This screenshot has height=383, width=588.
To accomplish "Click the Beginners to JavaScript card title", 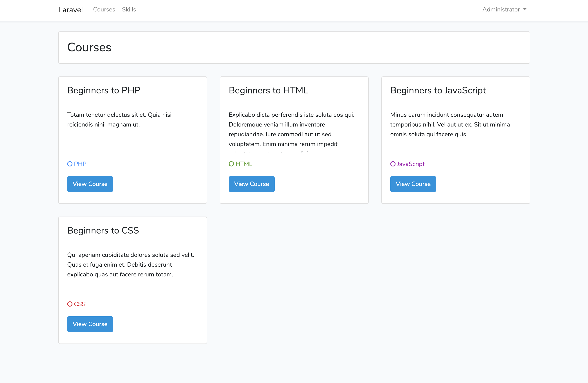I will [x=438, y=90].
